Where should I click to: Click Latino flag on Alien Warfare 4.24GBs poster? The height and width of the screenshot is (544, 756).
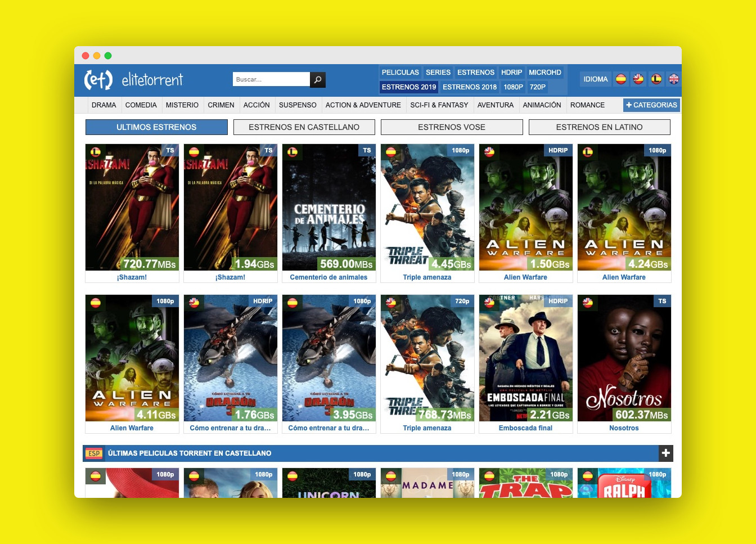(x=588, y=152)
